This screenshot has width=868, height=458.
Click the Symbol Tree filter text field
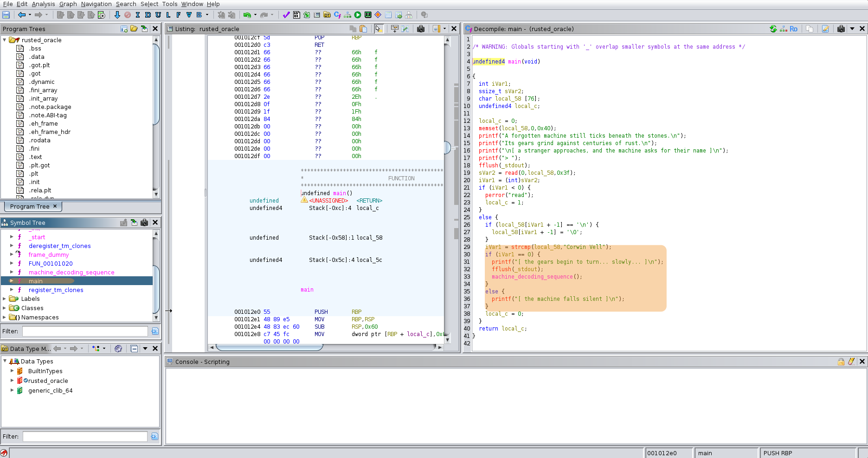click(x=85, y=331)
